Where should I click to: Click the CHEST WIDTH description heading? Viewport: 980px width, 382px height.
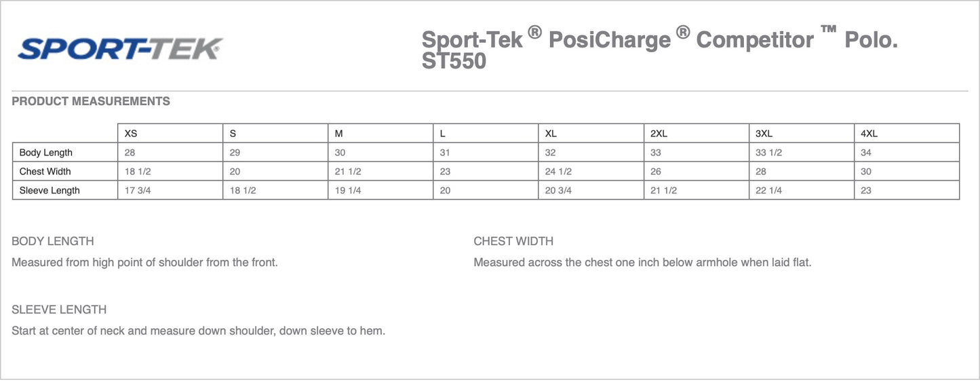(x=513, y=242)
